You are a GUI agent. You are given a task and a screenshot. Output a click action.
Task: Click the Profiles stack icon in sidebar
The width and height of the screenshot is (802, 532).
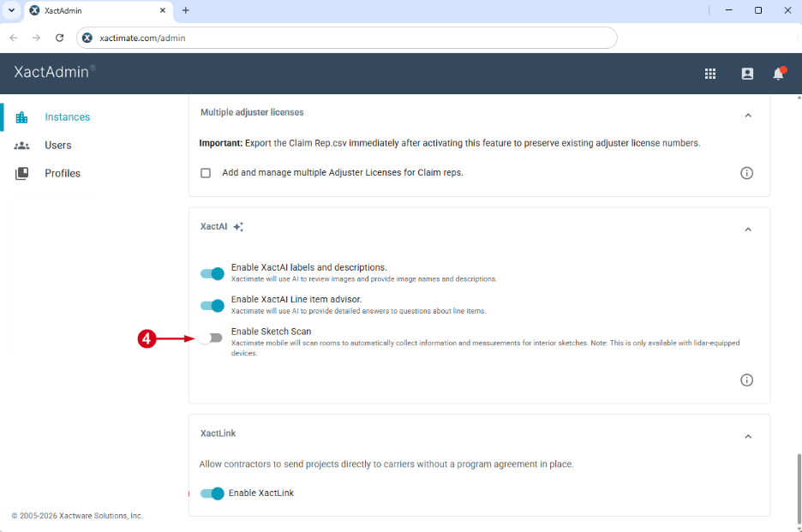click(x=21, y=173)
